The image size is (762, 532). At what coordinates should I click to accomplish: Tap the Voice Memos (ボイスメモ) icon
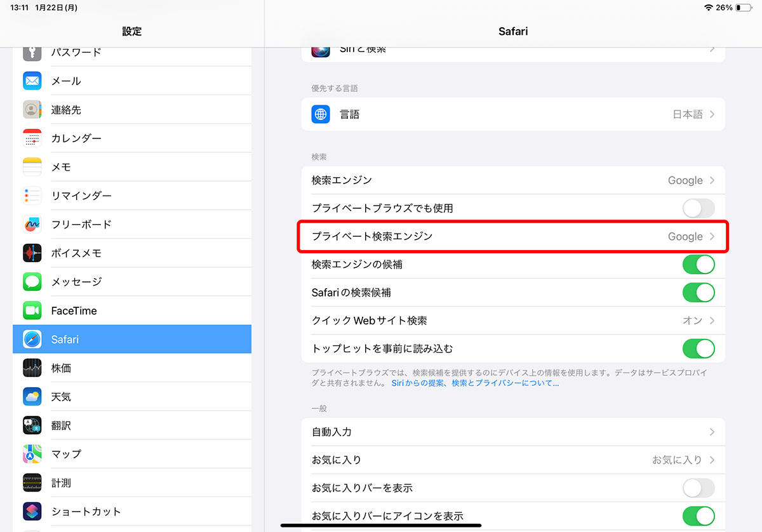[x=32, y=253]
